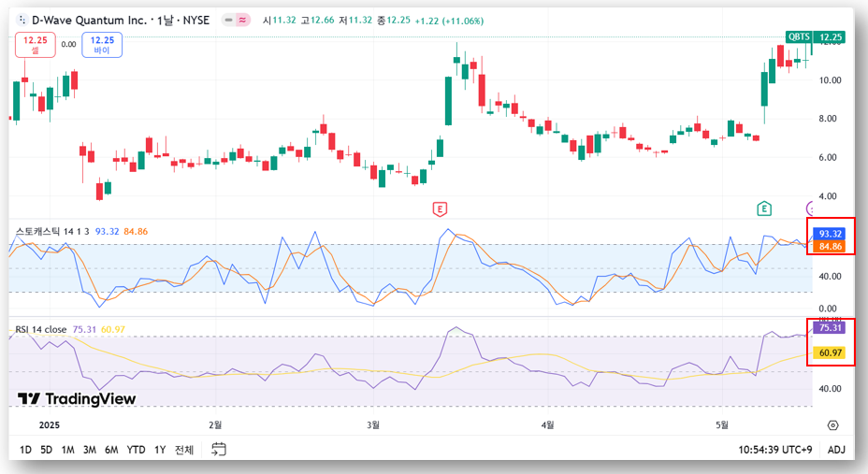Click the 4.00 price axis label
Viewport: 868px width, 474px height.
coord(828,195)
